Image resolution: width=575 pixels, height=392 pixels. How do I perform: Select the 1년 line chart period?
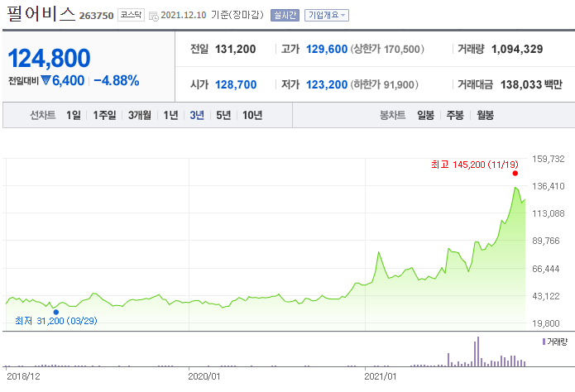[x=170, y=115]
